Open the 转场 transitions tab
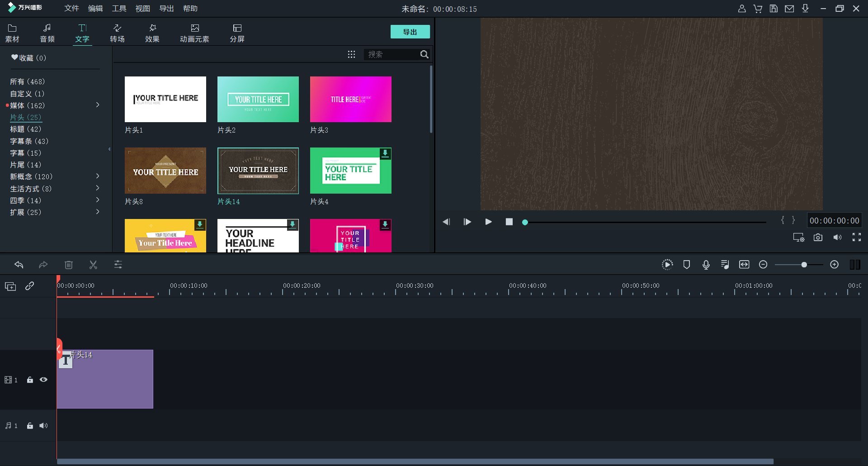The width and height of the screenshot is (868, 466). 117,33
